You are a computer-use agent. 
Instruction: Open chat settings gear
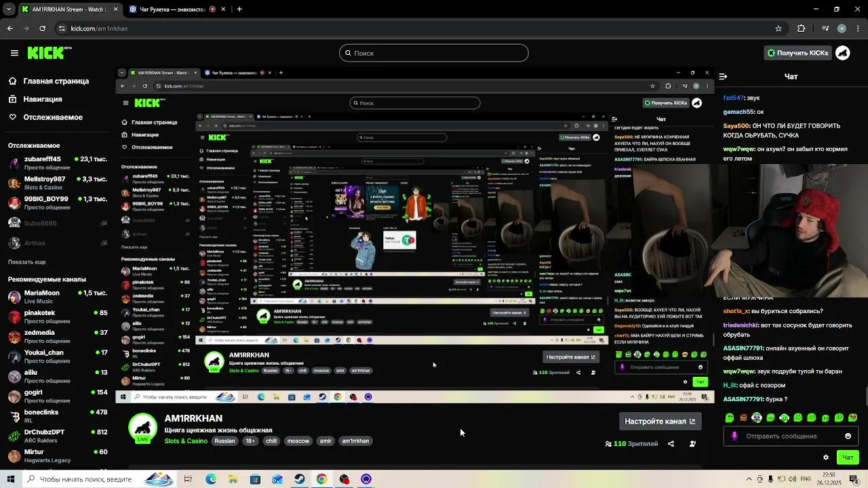(x=825, y=457)
